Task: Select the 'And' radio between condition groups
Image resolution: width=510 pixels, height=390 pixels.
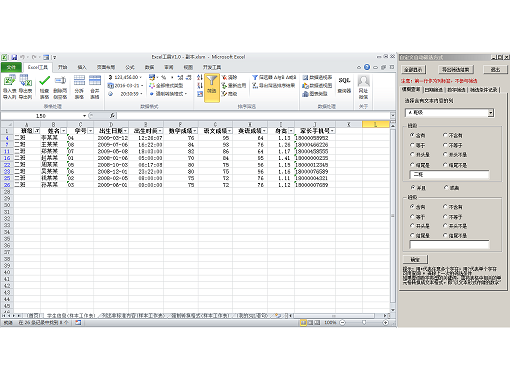Action: click(413, 188)
